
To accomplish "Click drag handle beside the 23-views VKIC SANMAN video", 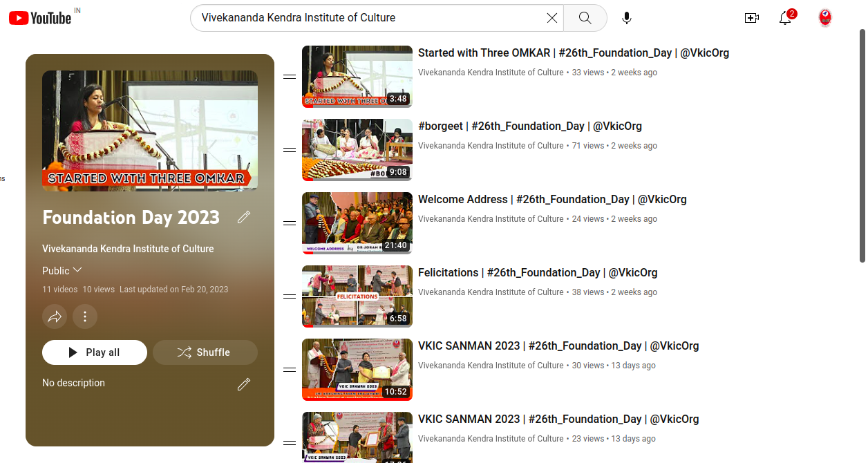I will click(290, 443).
